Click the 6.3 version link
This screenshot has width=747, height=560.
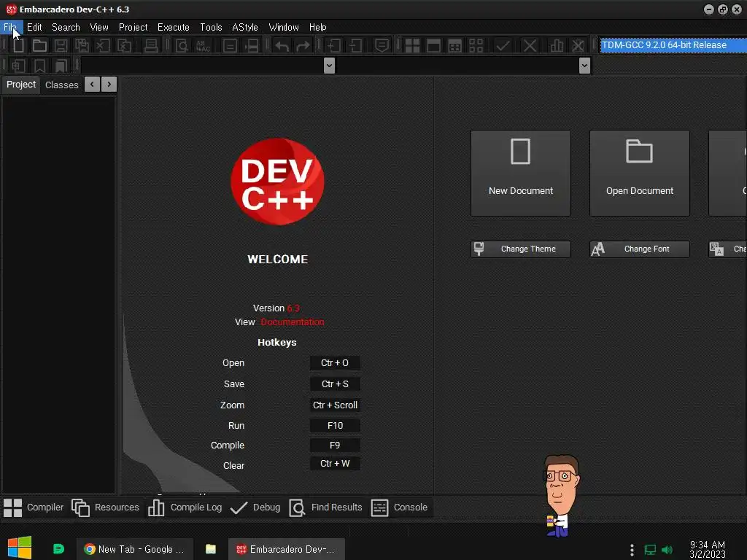[293, 308]
